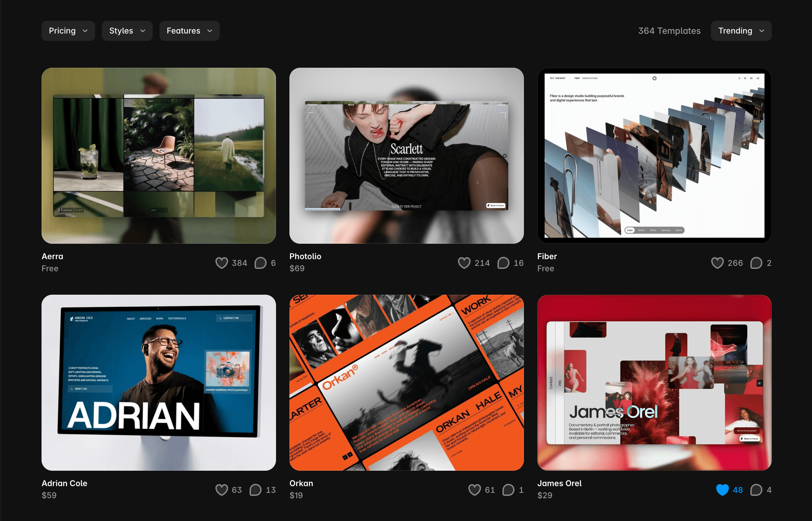Image resolution: width=812 pixels, height=521 pixels.
Task: Open the Adrian Cole template thumbnail
Action: (158, 383)
